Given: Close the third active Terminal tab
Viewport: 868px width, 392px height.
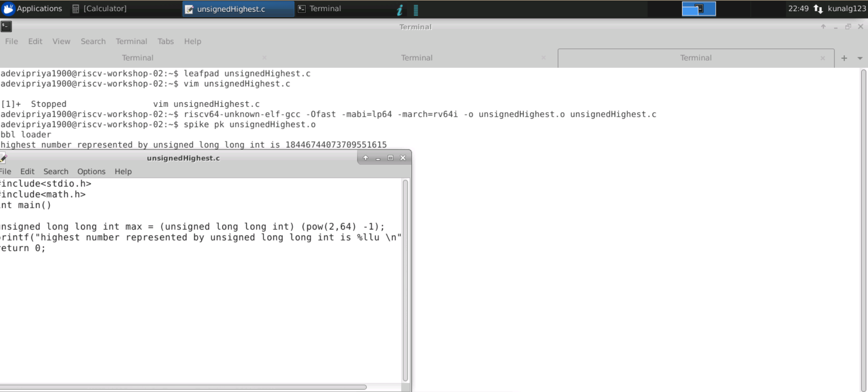Looking at the screenshot, I should point(823,58).
